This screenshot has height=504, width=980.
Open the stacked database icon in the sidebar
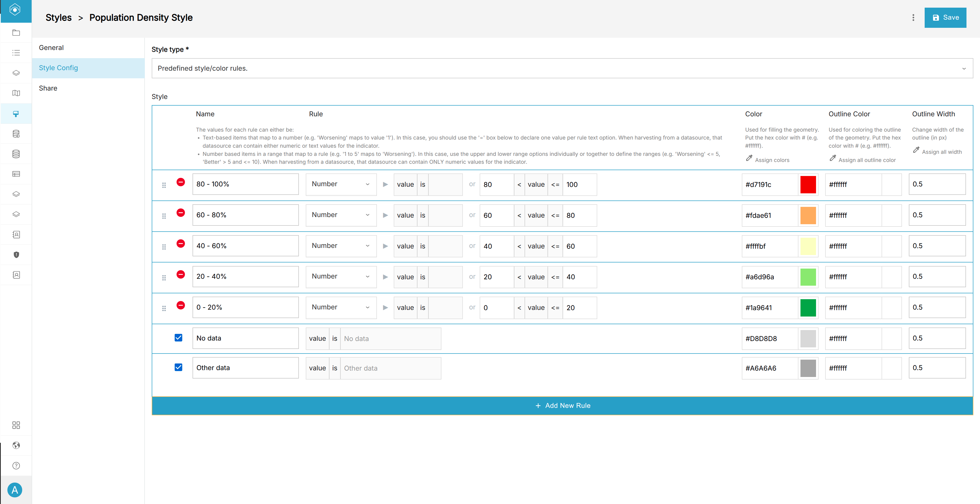pyautogui.click(x=16, y=154)
